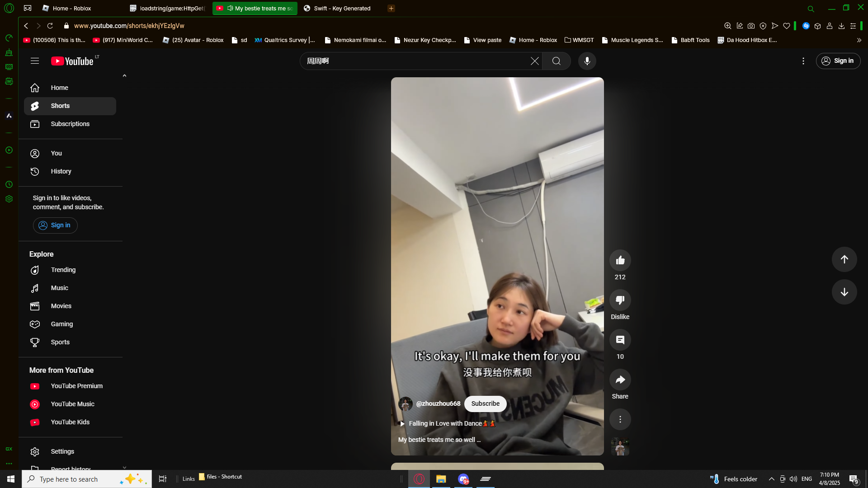Subscribe to @zhouzhou668 channel
This screenshot has width=868, height=488.
pyautogui.click(x=485, y=404)
